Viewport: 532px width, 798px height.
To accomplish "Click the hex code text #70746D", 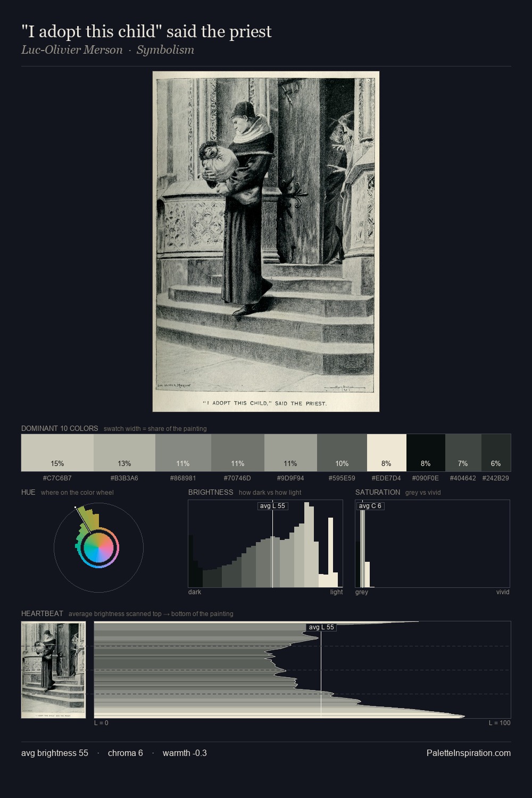I will 237,478.
